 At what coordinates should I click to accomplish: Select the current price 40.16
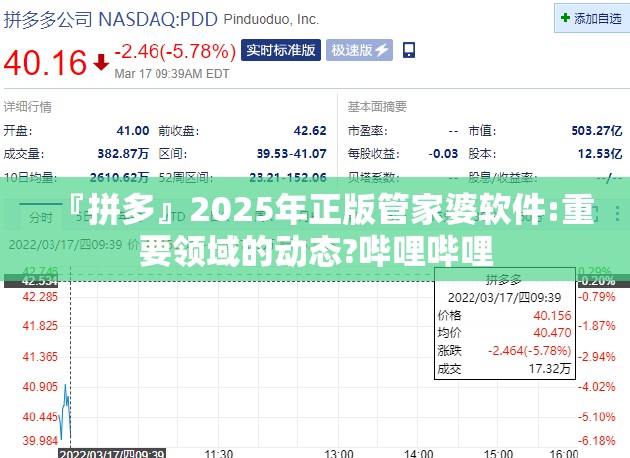[45, 63]
